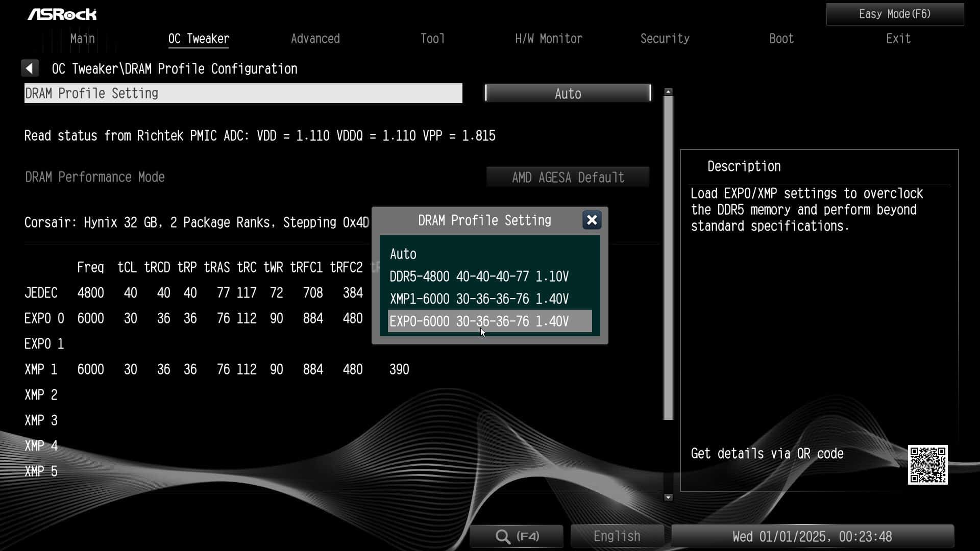This screenshot has height=551, width=980.
Task: Select Auto in the profile popup list
Action: tap(489, 254)
